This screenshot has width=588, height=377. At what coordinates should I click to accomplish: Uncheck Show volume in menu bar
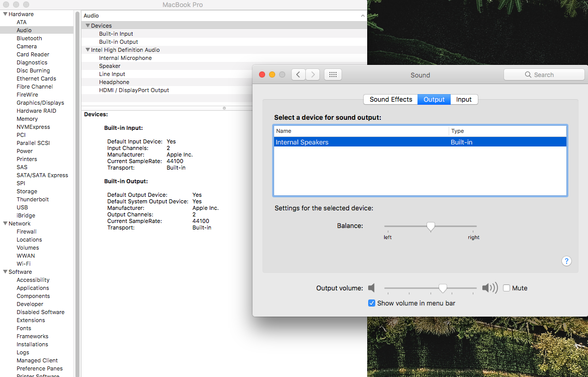[372, 303]
